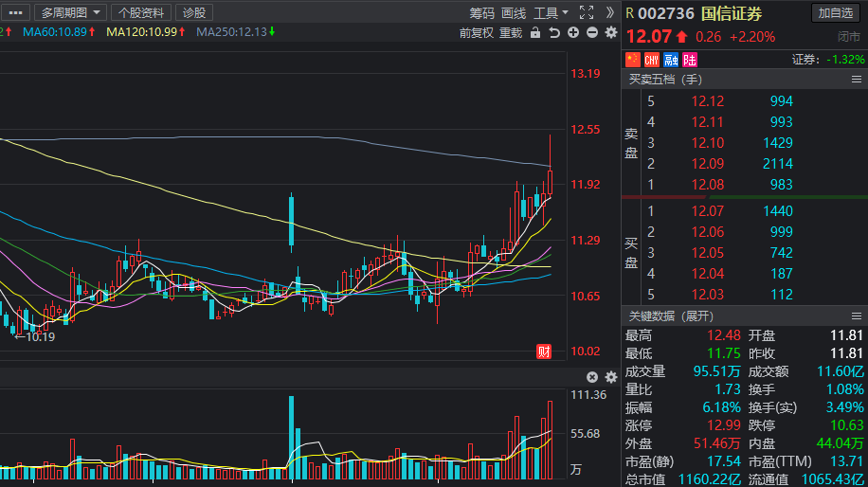Screen dimensions: 868x487
Task: Open volume indicator settings gear
Action: coord(610,378)
